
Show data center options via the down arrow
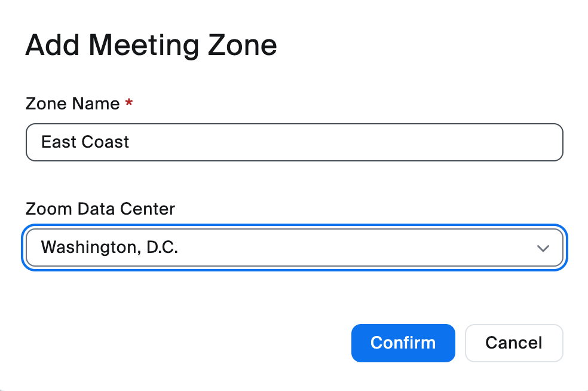(543, 248)
